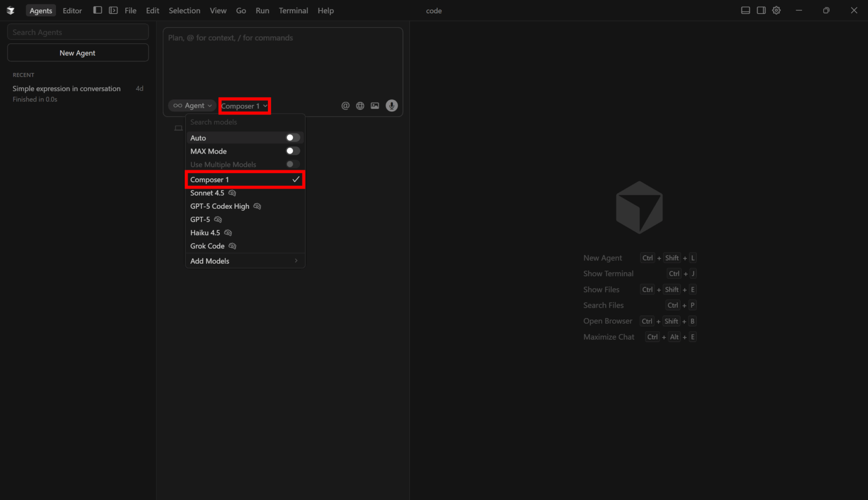Click the @ context mention icon

(x=345, y=106)
